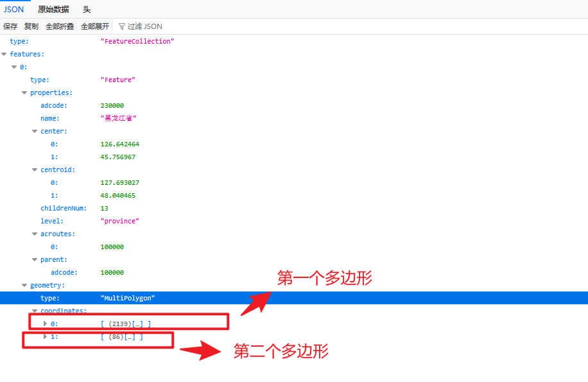Open the 头 tab
Image resolution: width=588 pixels, height=382 pixels.
pos(87,10)
